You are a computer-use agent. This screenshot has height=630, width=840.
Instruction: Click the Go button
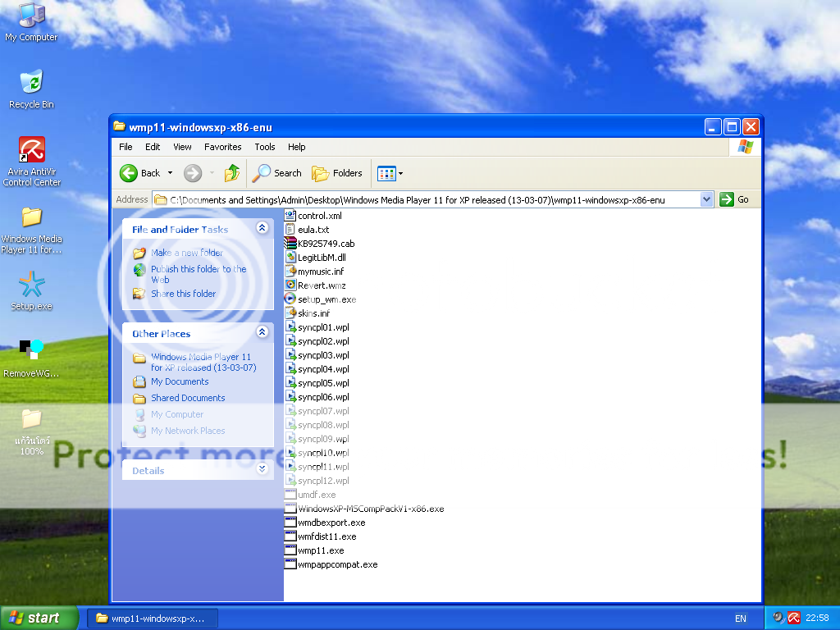tap(734, 200)
